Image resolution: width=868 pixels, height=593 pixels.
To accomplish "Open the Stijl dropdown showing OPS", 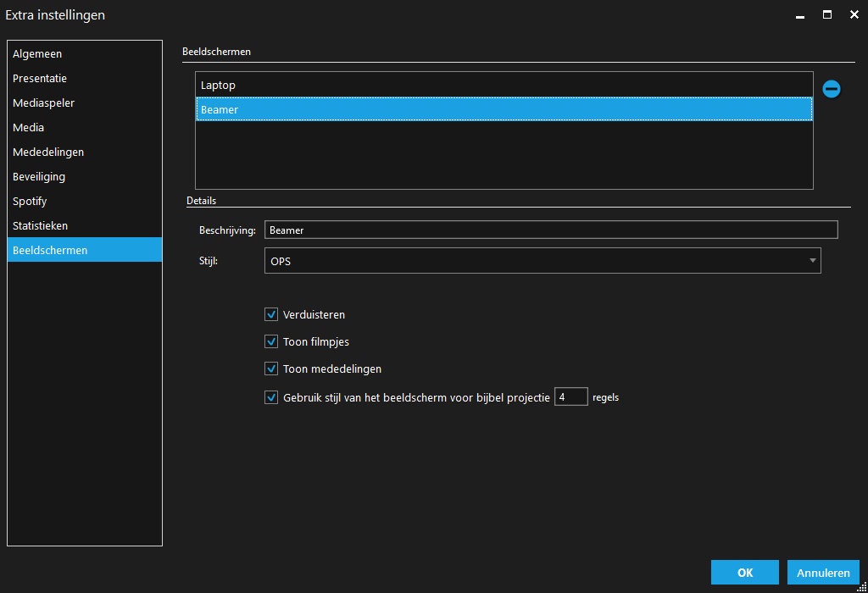I will coord(542,261).
